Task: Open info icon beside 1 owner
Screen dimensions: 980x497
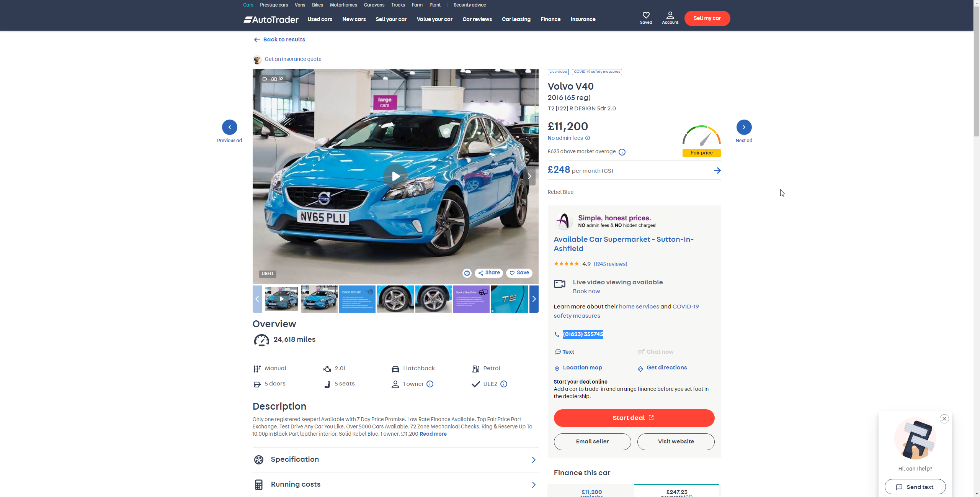Action: 430,384
